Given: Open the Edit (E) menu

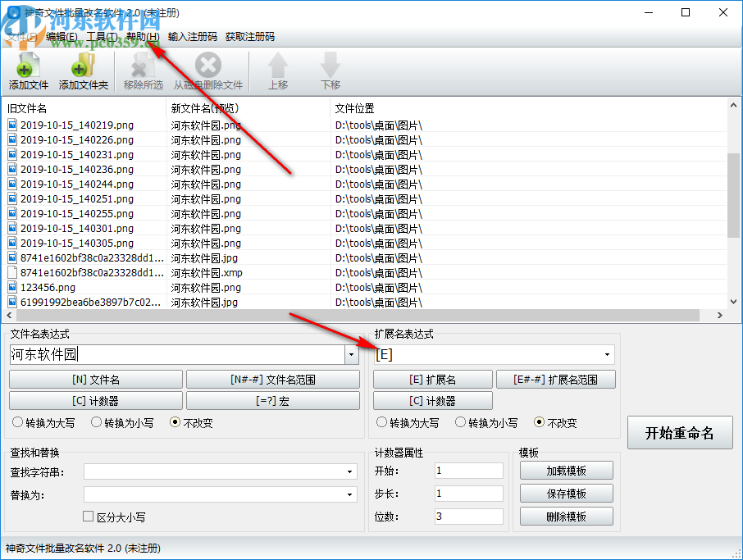Looking at the screenshot, I should pos(62,36).
